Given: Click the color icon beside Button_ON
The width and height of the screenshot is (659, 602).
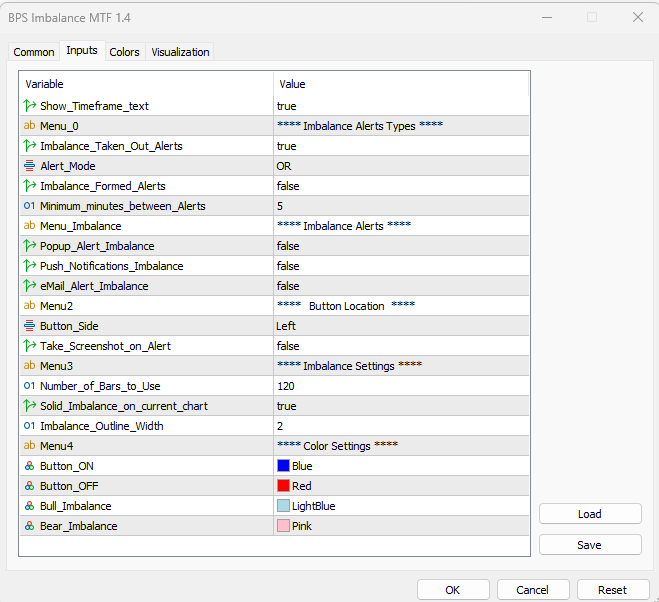Looking at the screenshot, I should click(x=29, y=466).
